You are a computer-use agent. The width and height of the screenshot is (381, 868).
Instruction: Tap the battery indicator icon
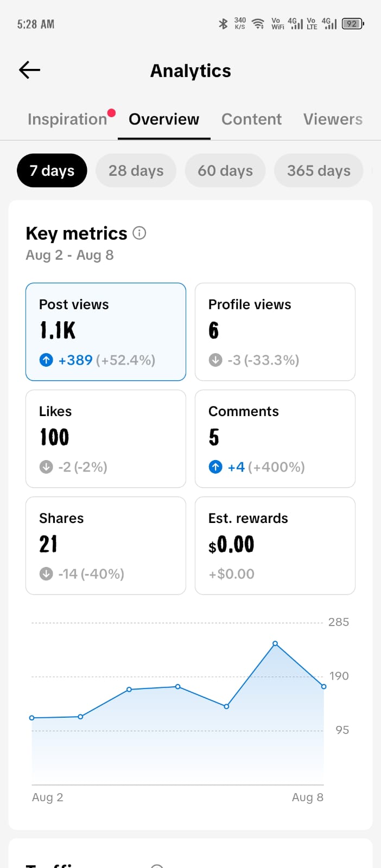pyautogui.click(x=353, y=24)
